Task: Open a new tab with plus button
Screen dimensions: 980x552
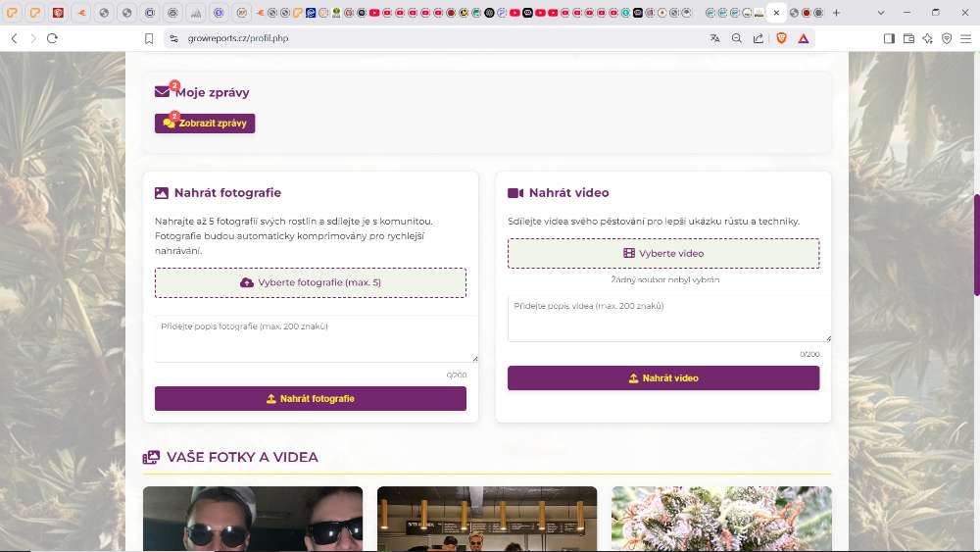Action: pos(836,13)
